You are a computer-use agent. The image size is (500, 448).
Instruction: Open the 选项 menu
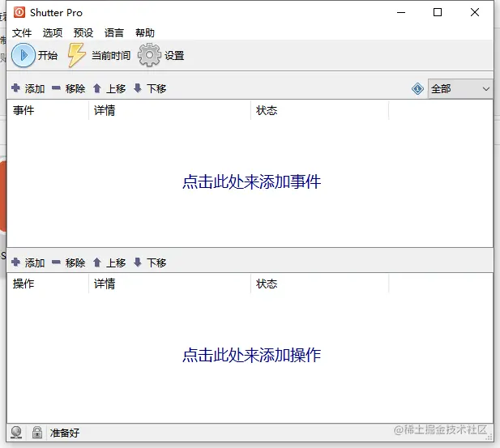click(53, 32)
